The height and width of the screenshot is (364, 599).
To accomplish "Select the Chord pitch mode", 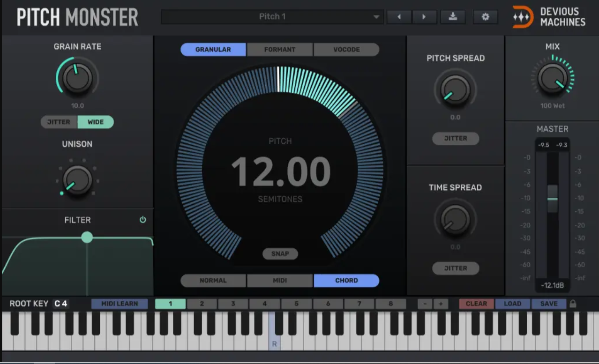I will coord(346,281).
